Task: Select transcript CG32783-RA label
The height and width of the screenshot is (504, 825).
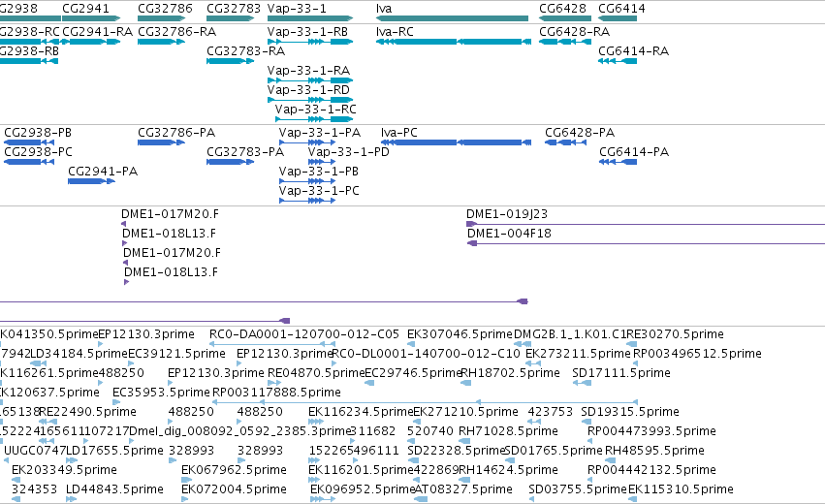Action: pyautogui.click(x=245, y=51)
